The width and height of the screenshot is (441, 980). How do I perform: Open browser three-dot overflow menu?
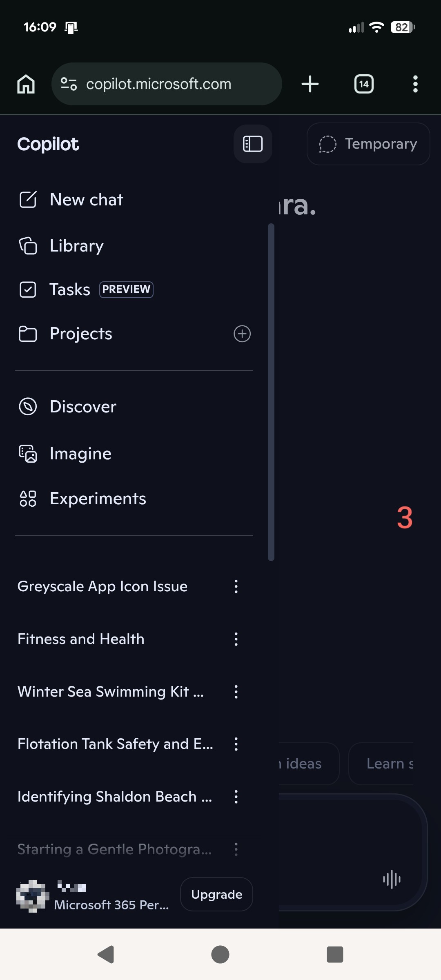coord(415,84)
